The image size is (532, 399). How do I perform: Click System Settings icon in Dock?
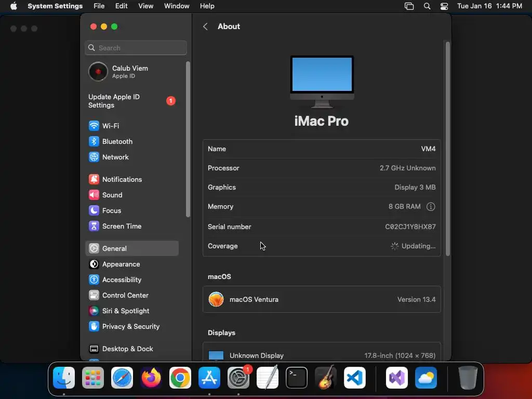(238, 378)
